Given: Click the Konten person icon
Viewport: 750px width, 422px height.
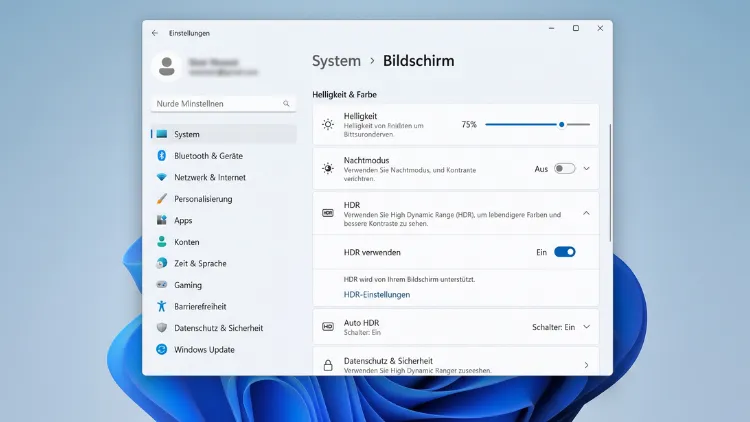Looking at the screenshot, I should [162, 242].
